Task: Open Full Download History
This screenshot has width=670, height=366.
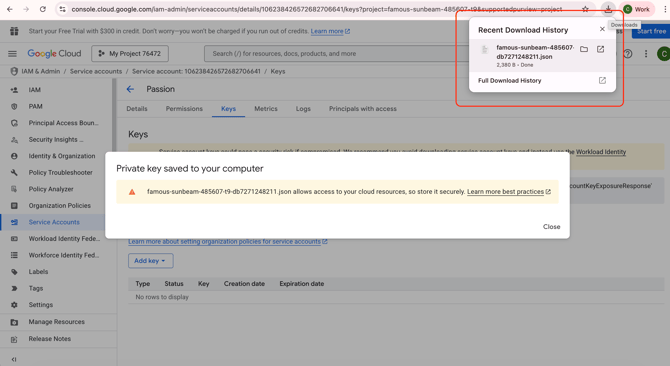Action: [x=542, y=81]
